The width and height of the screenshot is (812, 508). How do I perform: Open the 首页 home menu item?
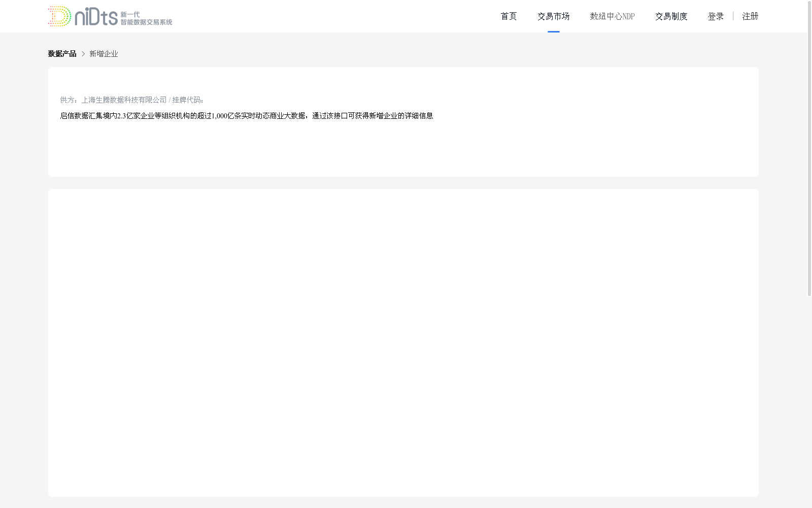(509, 16)
